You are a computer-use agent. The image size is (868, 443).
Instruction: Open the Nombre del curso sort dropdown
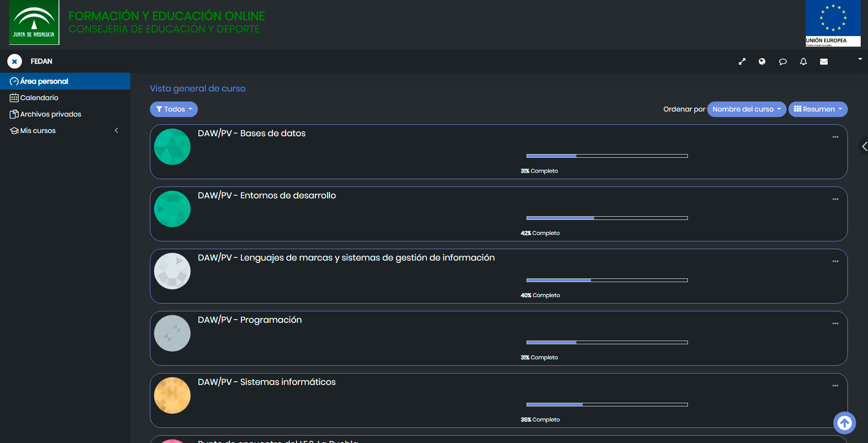[x=746, y=109]
